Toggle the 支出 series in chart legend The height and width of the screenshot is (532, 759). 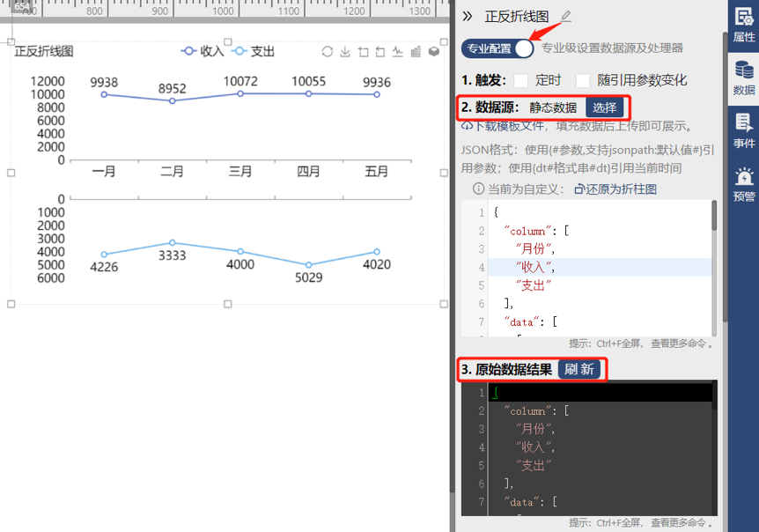[254, 52]
